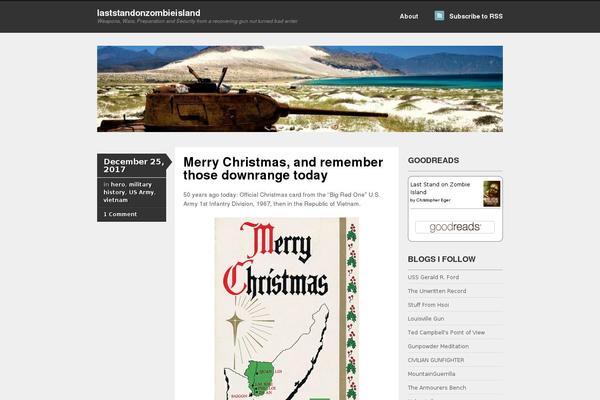Open the 'vietnam' category link
Image resolution: width=600 pixels, height=400 pixels.
click(116, 200)
